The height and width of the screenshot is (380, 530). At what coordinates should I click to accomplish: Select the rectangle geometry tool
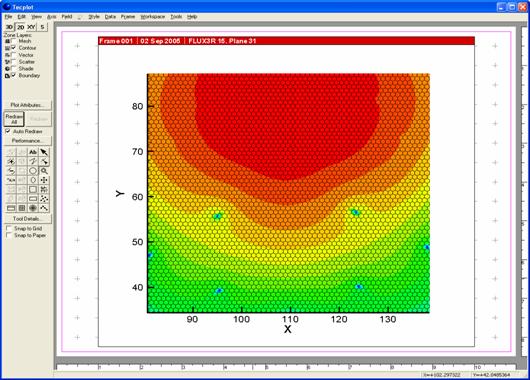(x=33, y=198)
